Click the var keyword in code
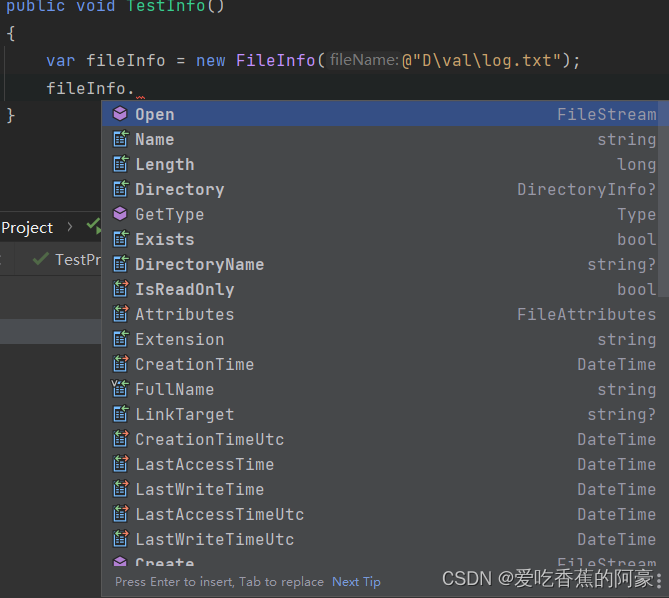Screen dimensions: 669x598 61,61
